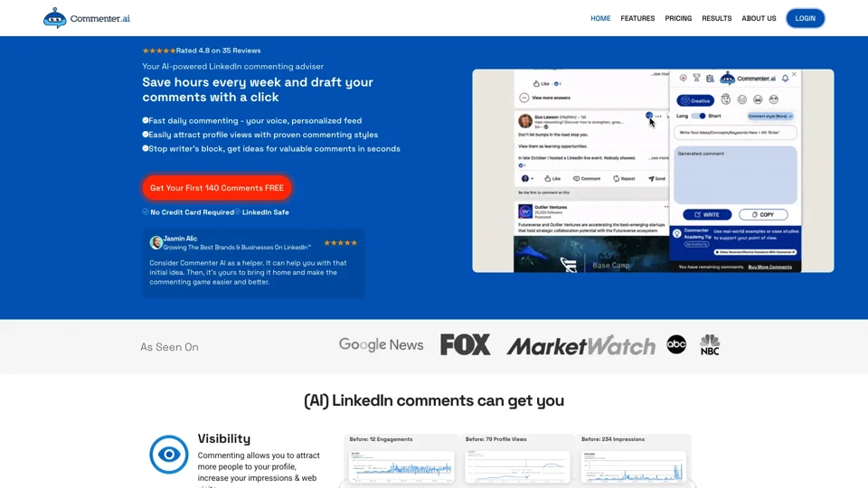Click the (AI) LinkedIn comments can get you heading

click(434, 400)
